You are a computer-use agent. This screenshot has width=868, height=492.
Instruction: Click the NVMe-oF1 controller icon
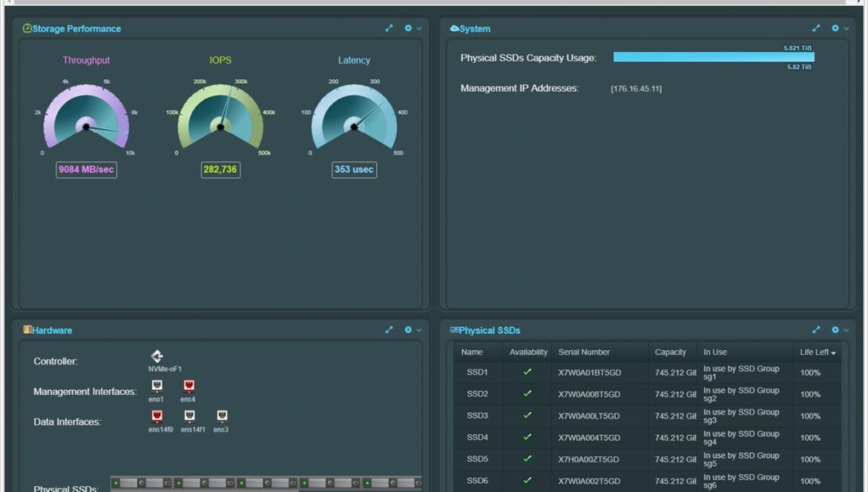coord(157,356)
